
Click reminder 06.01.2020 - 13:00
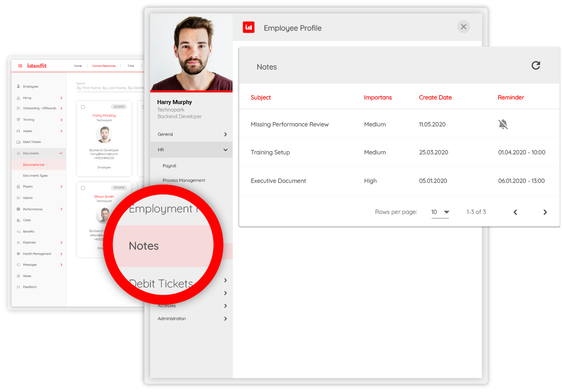pyautogui.click(x=521, y=181)
